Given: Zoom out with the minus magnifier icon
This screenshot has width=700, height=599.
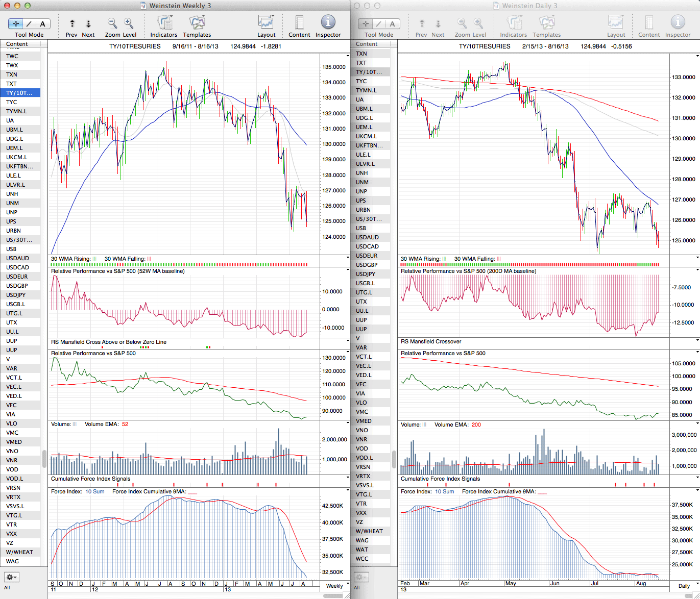Looking at the screenshot, I should tap(112, 23).
